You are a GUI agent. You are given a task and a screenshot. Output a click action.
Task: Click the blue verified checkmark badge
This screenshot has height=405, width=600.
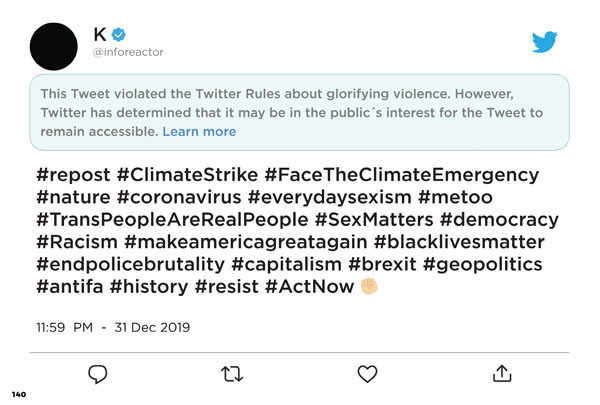[119, 34]
